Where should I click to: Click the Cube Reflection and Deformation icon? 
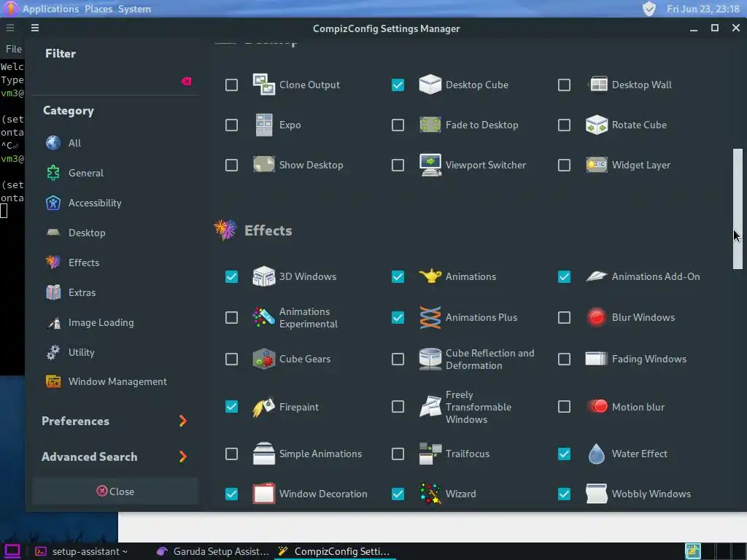tap(430, 359)
